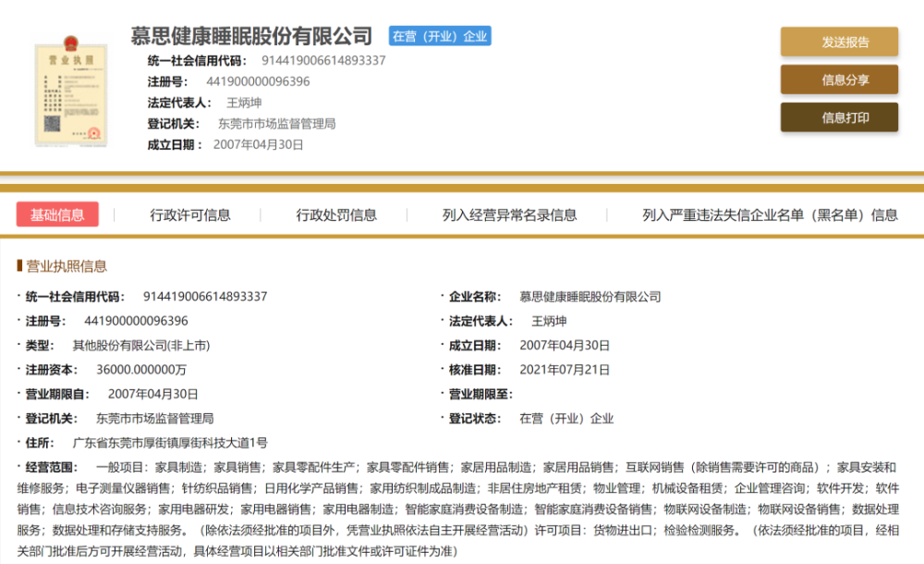The image size is (924, 564).
Task: Click the 法定代表人 value in license info section
Action: tap(549, 321)
